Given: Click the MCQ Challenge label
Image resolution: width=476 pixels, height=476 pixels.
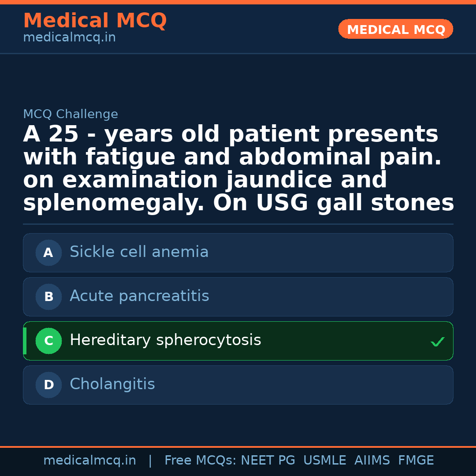Looking at the screenshot, I should click(x=71, y=115).
